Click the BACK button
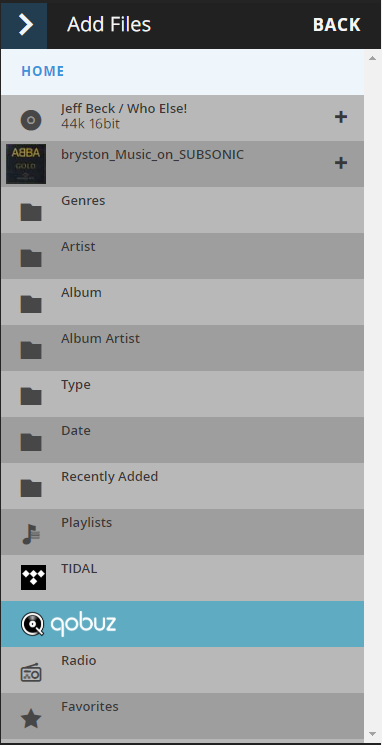Viewport: 382px width, 745px height. (336, 25)
